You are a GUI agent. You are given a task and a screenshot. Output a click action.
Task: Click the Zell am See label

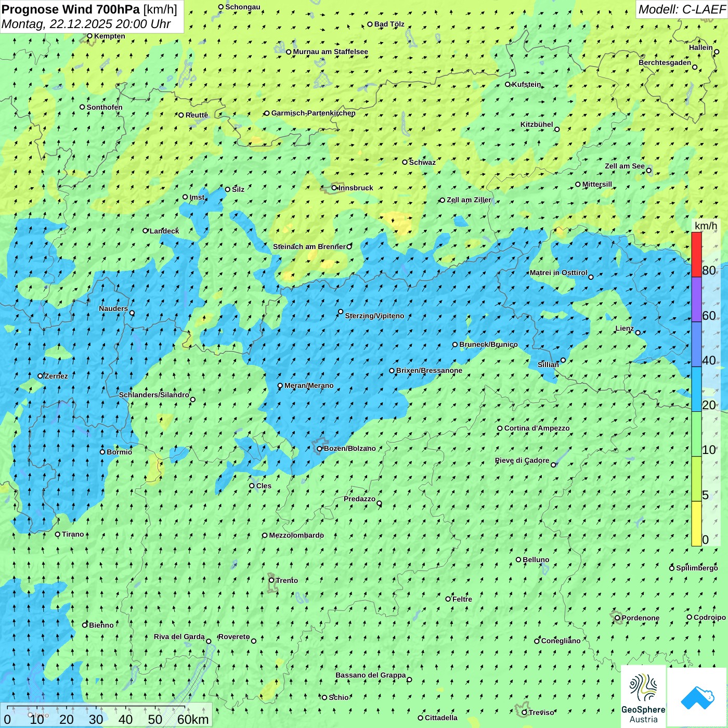[625, 166]
